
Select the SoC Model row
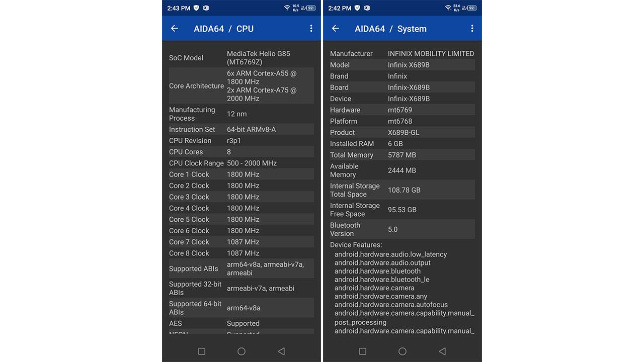[241, 58]
